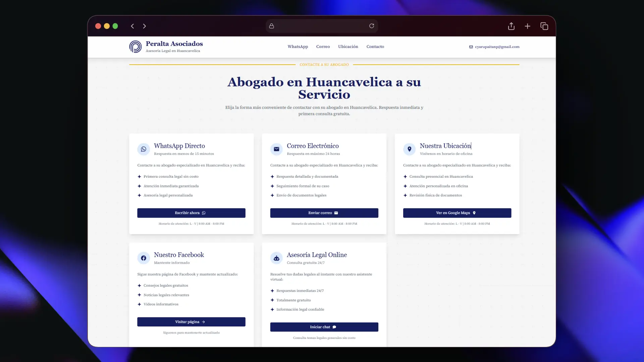Click the envelope icon beside the gmail address
Viewport: 644px width, 362px height.
point(471,47)
